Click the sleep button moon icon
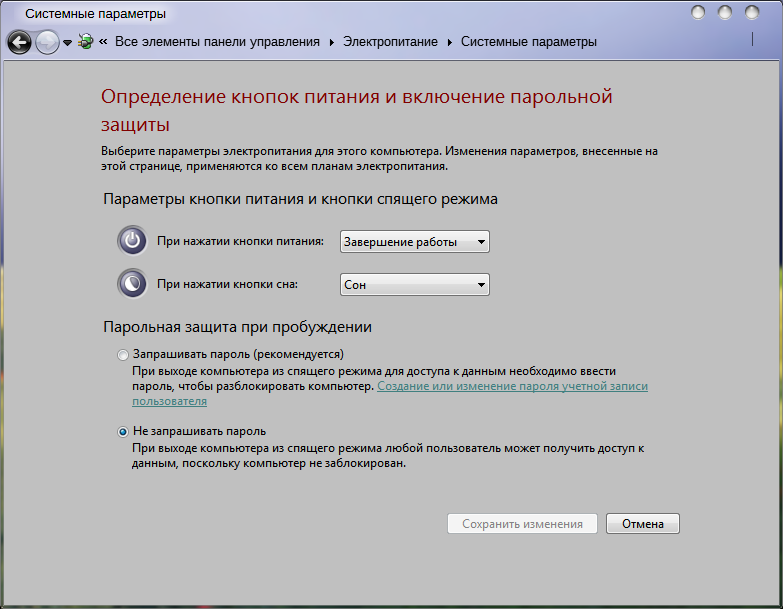The image size is (783, 609). point(132,284)
